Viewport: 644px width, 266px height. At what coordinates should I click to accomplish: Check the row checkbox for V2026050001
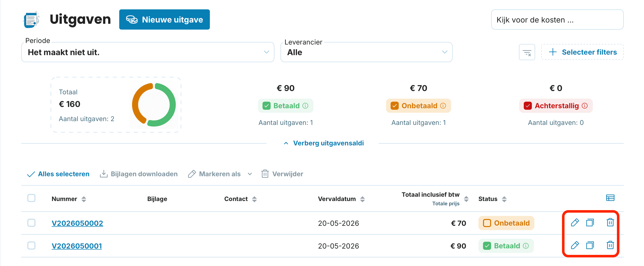pyautogui.click(x=31, y=246)
